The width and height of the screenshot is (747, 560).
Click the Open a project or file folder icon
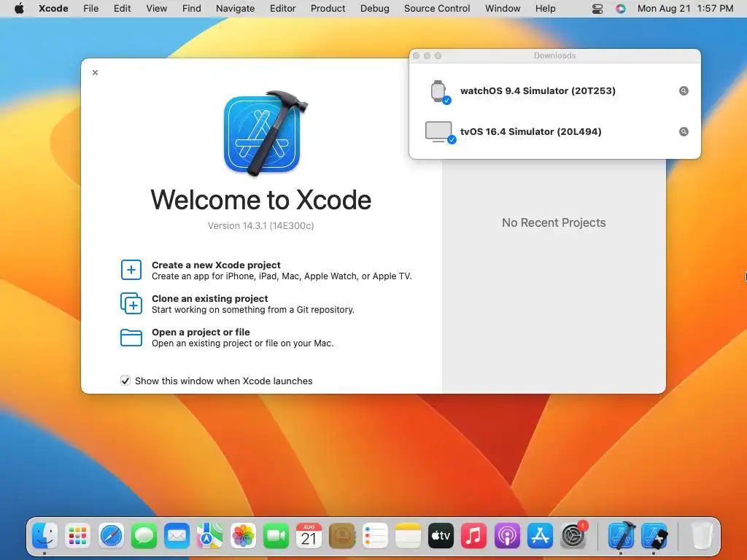click(131, 337)
